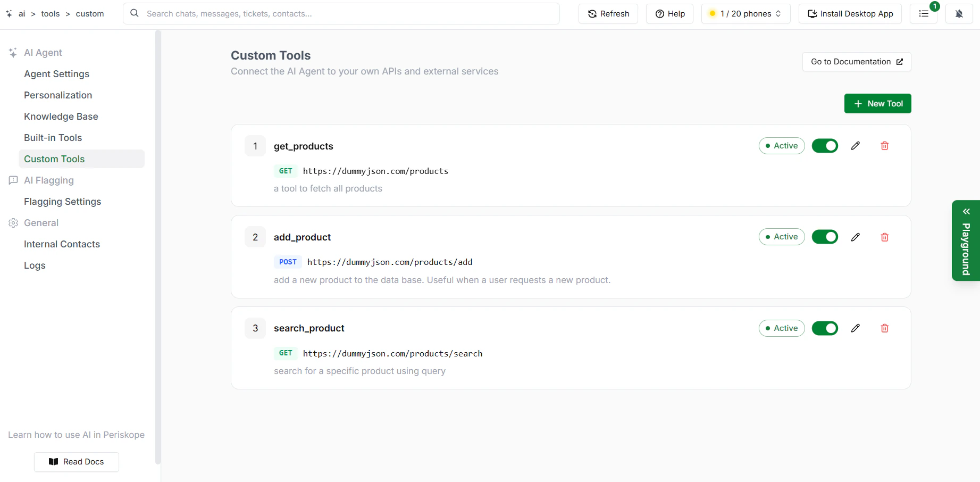
Task: Open the task list icon with badge
Action: [x=924, y=14]
